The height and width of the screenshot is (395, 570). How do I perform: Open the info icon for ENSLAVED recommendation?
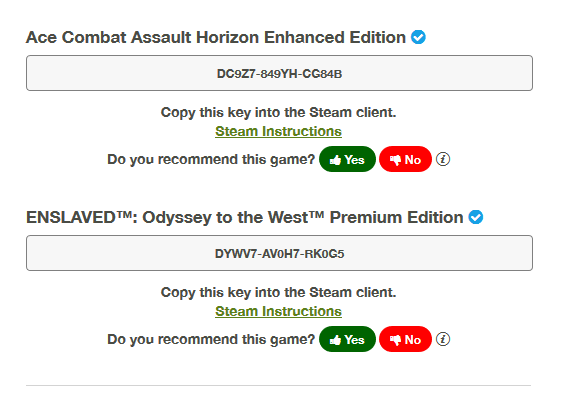pos(443,339)
